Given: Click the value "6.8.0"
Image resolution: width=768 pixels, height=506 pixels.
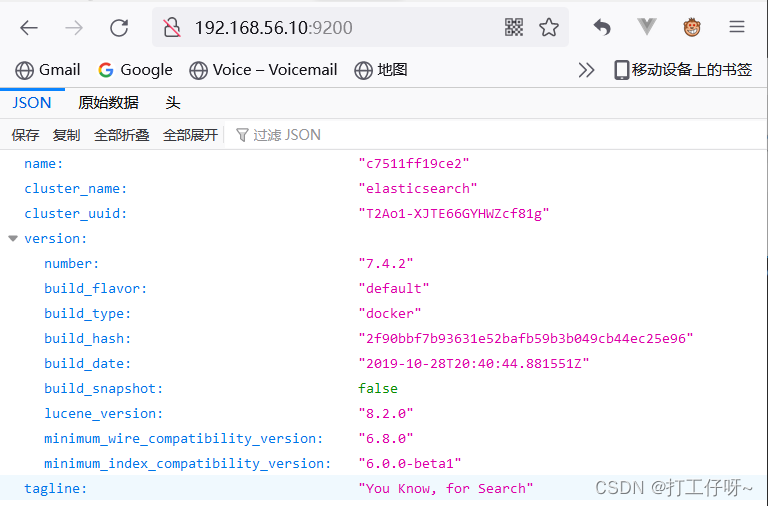Looking at the screenshot, I should click(386, 438).
